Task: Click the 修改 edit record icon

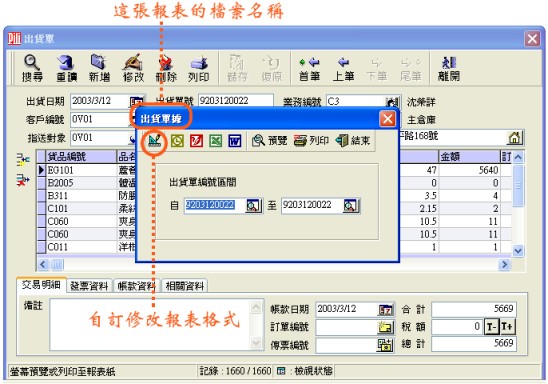Action: click(133, 68)
